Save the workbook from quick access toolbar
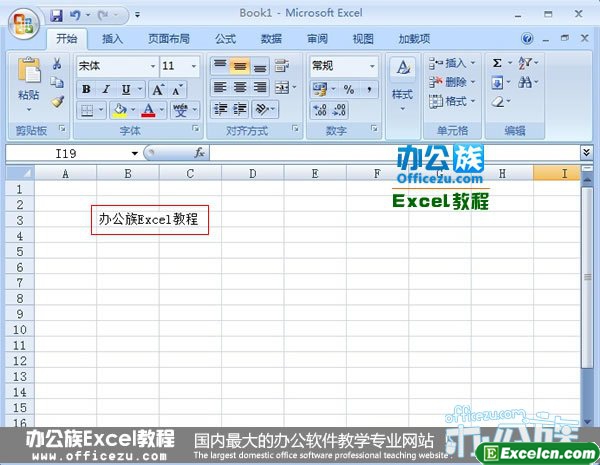This screenshot has width=600, height=465. tap(57, 15)
